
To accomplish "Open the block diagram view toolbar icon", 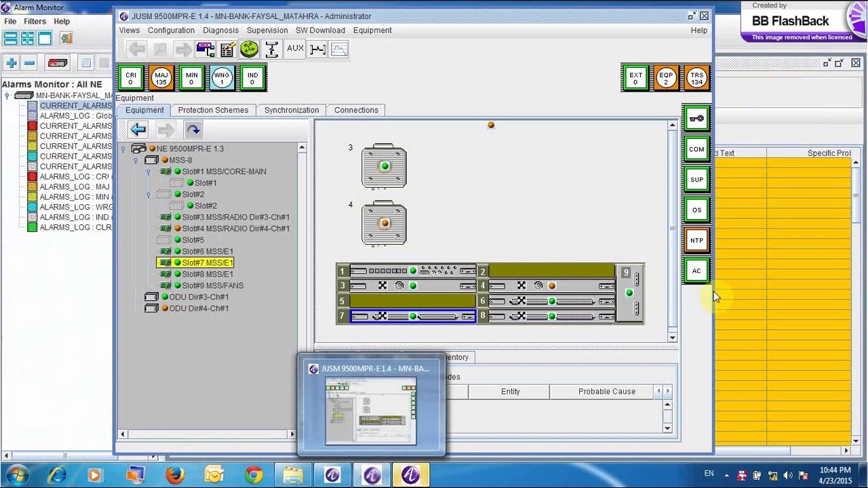I will pyautogui.click(x=205, y=49).
